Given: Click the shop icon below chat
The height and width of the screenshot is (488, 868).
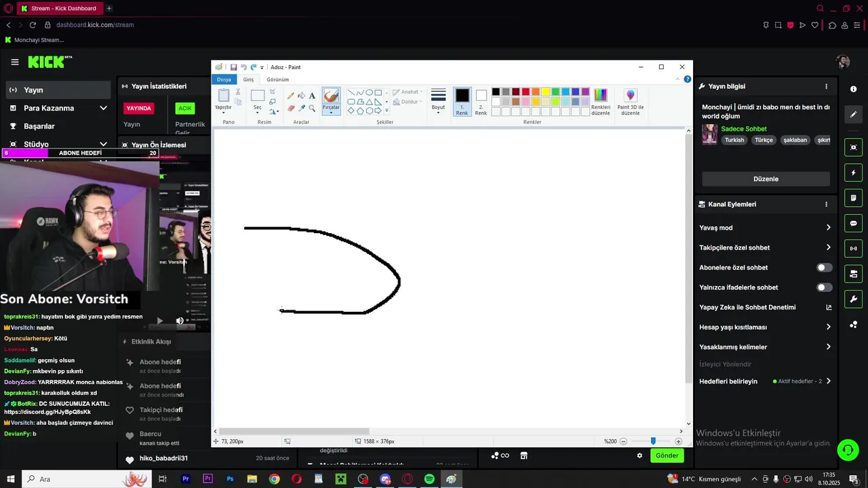Looking at the screenshot, I should (524, 455).
